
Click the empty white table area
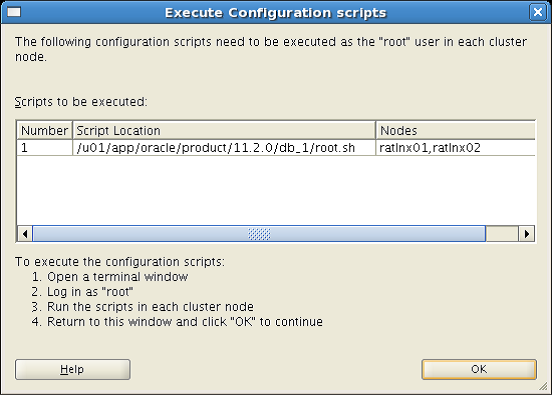coord(276,190)
